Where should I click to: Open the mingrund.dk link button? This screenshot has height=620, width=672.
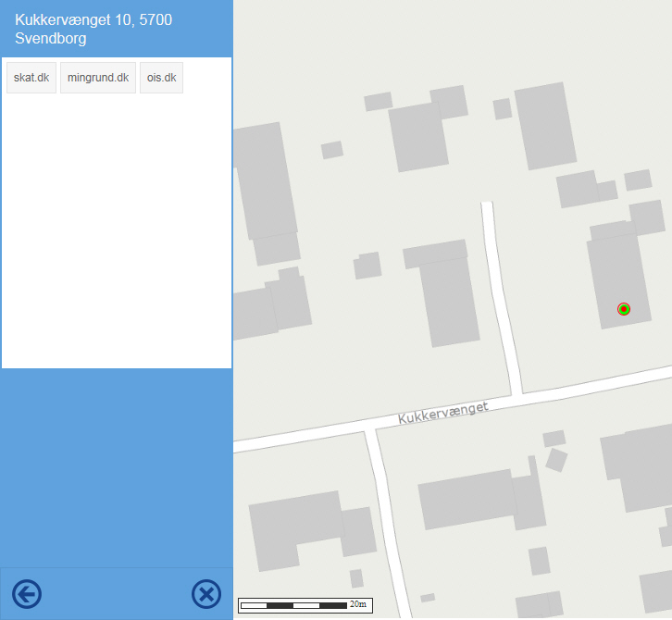coord(98,78)
